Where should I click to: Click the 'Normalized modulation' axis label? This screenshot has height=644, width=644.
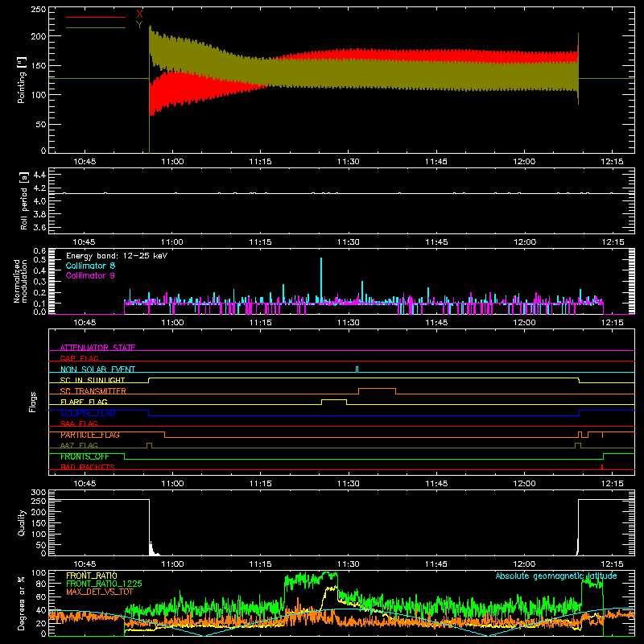coord(21,281)
